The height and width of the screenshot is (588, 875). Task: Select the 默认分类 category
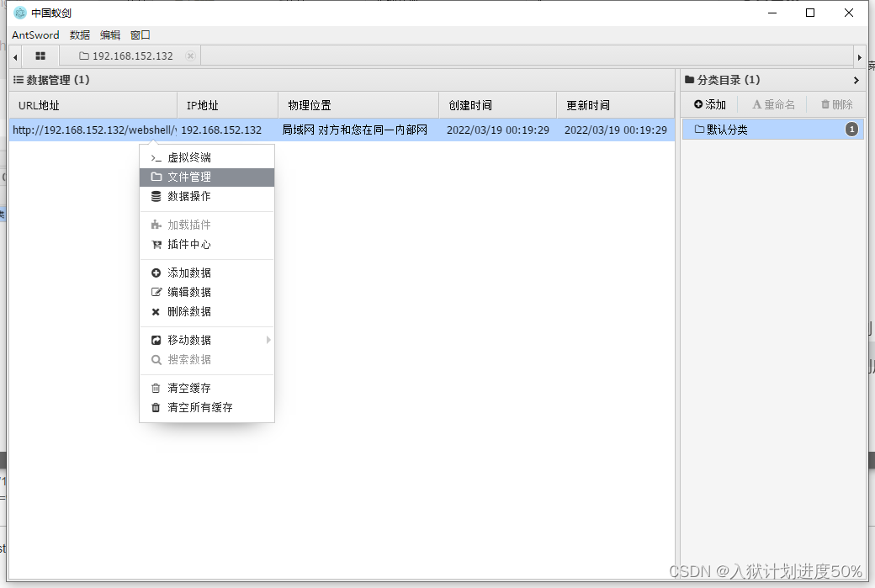point(773,130)
